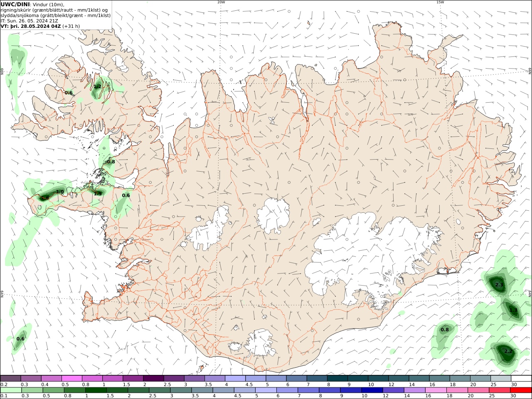Select the lower legend swatch labeled 0.3

click(32, 390)
